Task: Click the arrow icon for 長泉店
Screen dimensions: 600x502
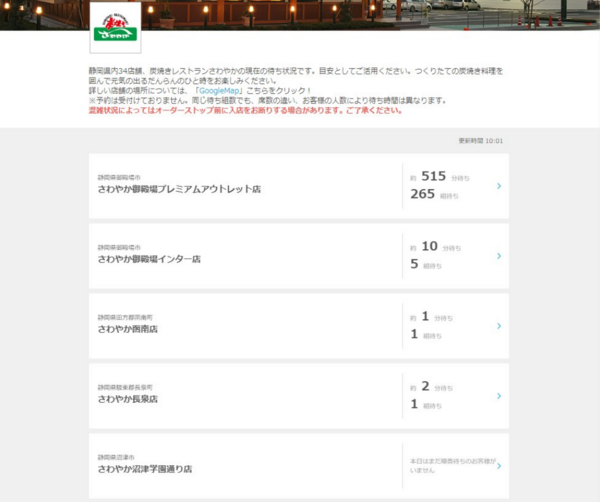Action: coord(498,396)
